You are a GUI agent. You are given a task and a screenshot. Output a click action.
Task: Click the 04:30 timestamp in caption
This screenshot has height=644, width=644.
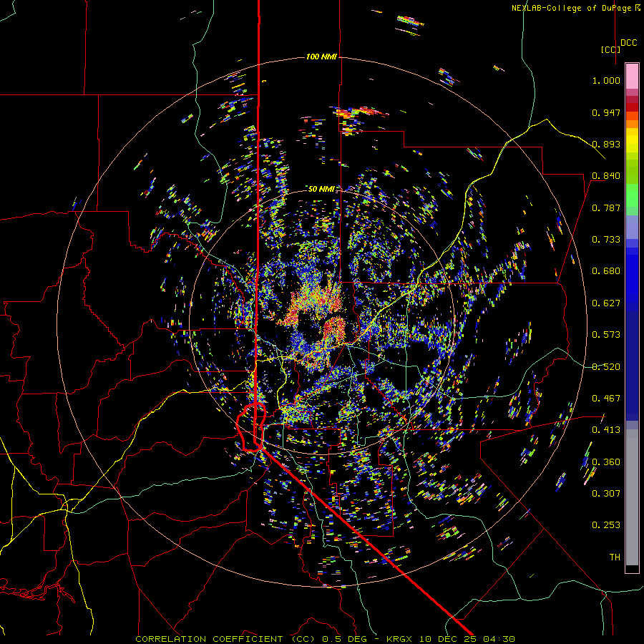click(x=499, y=639)
